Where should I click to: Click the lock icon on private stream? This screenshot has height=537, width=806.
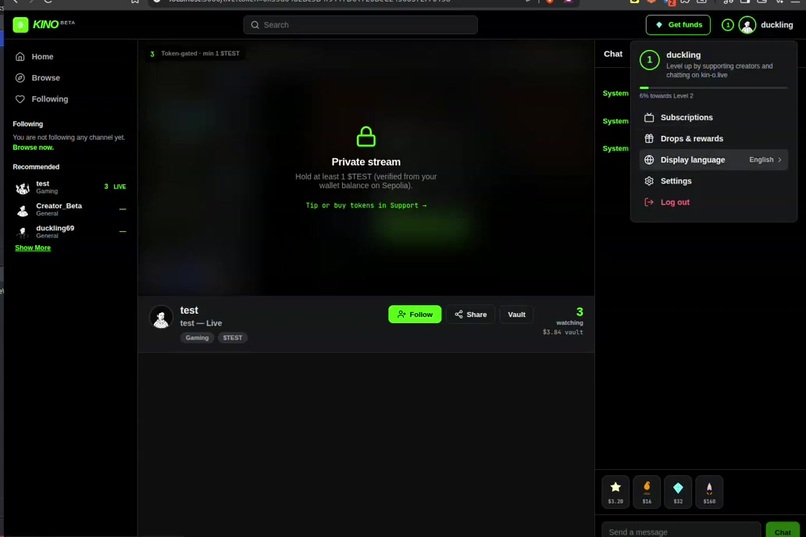pos(366,137)
